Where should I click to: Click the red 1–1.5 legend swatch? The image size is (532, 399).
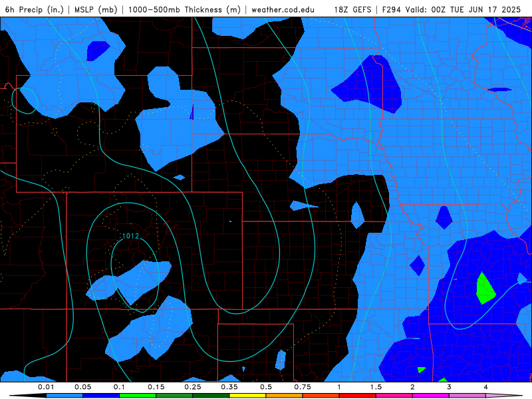coord(358,396)
